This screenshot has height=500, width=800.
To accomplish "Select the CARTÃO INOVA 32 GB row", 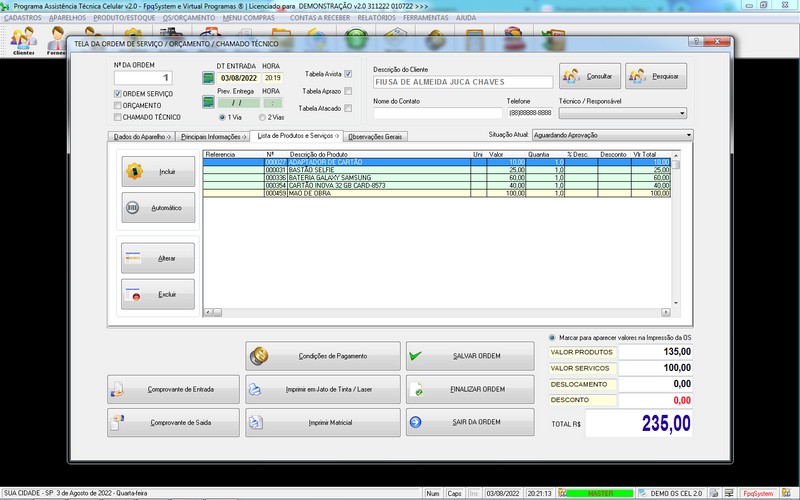I will point(437,186).
